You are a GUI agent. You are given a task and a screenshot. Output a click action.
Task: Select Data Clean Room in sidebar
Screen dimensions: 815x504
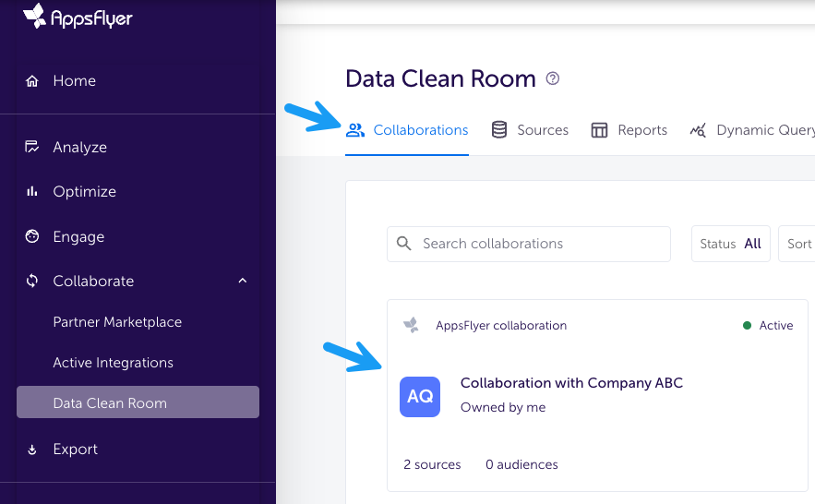point(138,402)
